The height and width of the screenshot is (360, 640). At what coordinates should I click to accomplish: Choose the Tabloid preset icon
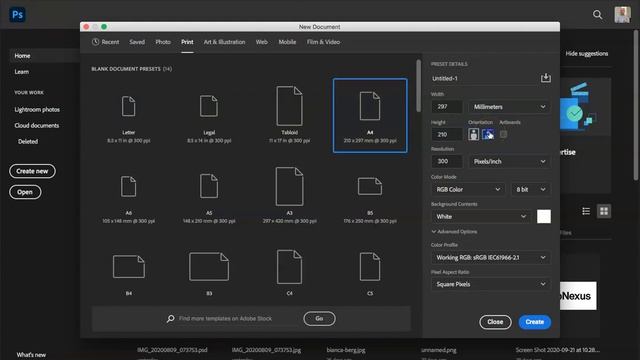pyautogui.click(x=289, y=106)
